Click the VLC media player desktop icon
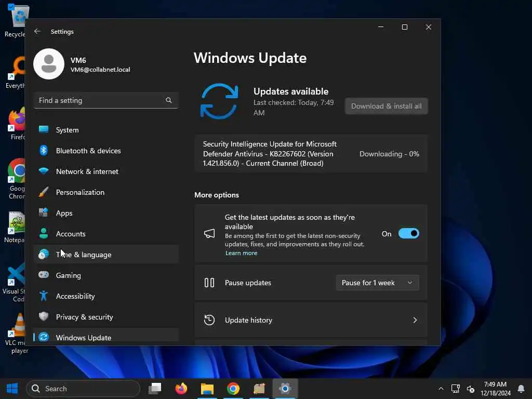Image resolution: width=532 pixels, height=399 pixels. click(x=16, y=333)
